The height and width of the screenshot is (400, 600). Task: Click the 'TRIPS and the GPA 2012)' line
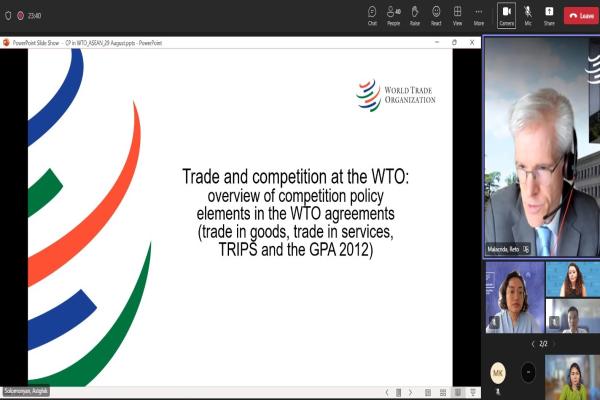coord(295,250)
